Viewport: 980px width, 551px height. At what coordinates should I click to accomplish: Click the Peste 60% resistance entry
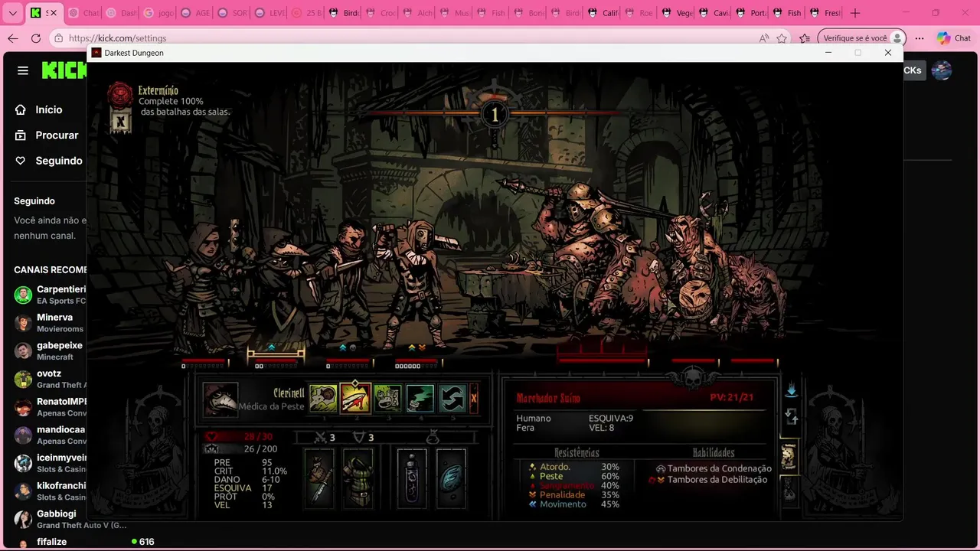click(x=573, y=476)
